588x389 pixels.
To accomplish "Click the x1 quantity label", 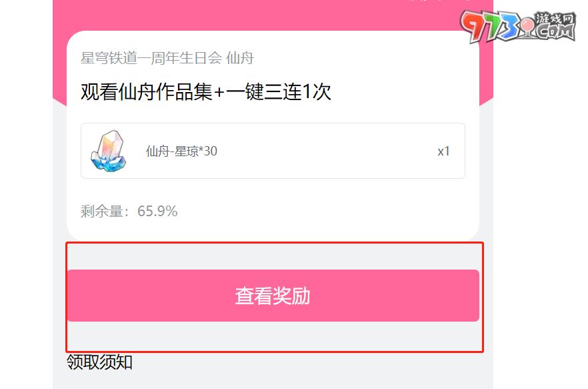I will pos(443,151).
